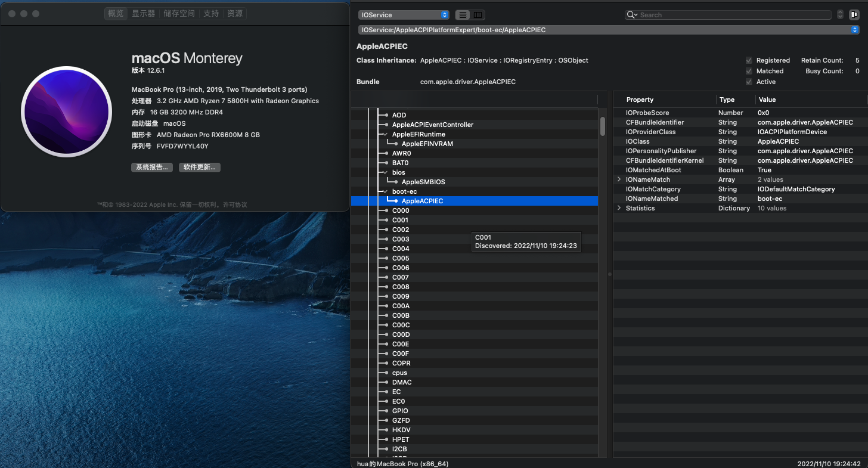Open the IOService plane dropdown
Screen dimensions: 868x468
(404, 15)
